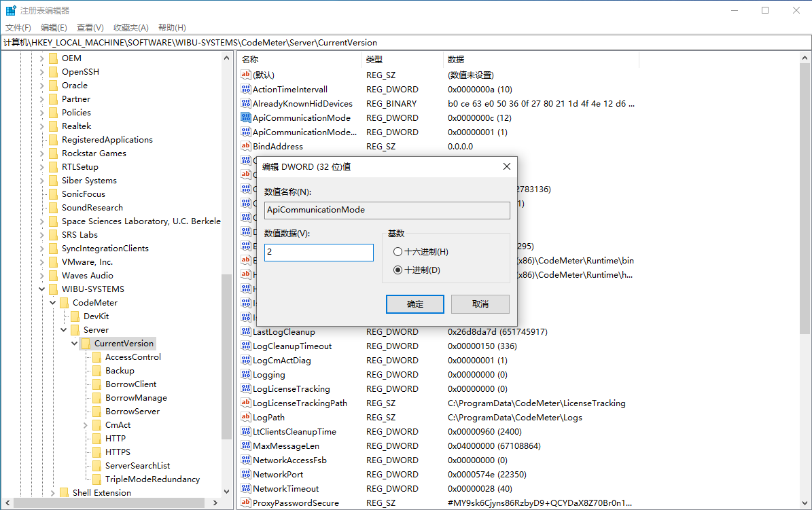The height and width of the screenshot is (510, 812).
Task: Click the LogCleanupTimeout value icon
Action: (x=246, y=346)
